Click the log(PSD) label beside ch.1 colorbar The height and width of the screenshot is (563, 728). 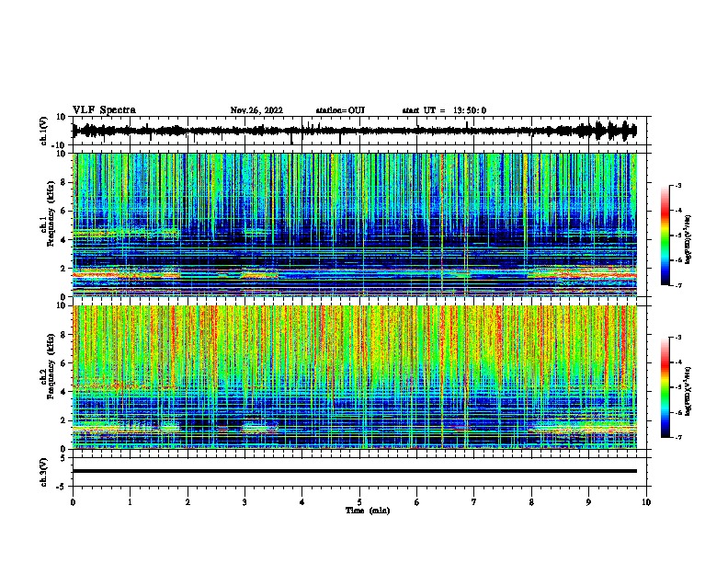tap(688, 239)
